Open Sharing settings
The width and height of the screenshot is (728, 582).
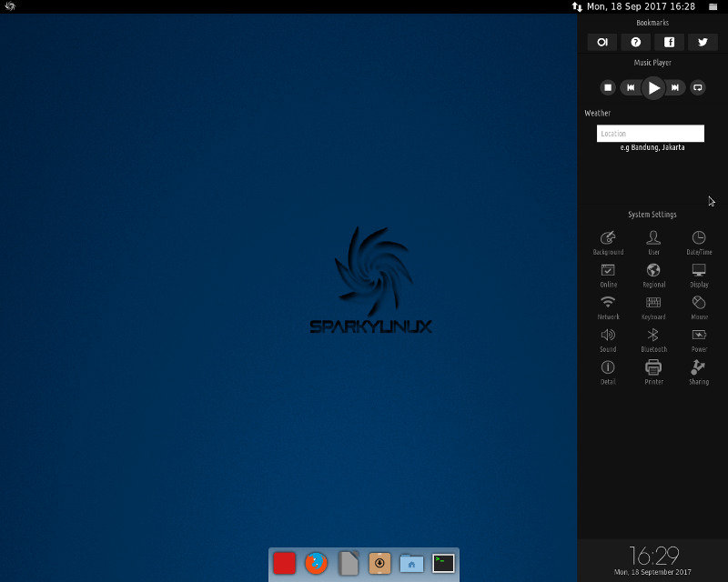click(699, 373)
